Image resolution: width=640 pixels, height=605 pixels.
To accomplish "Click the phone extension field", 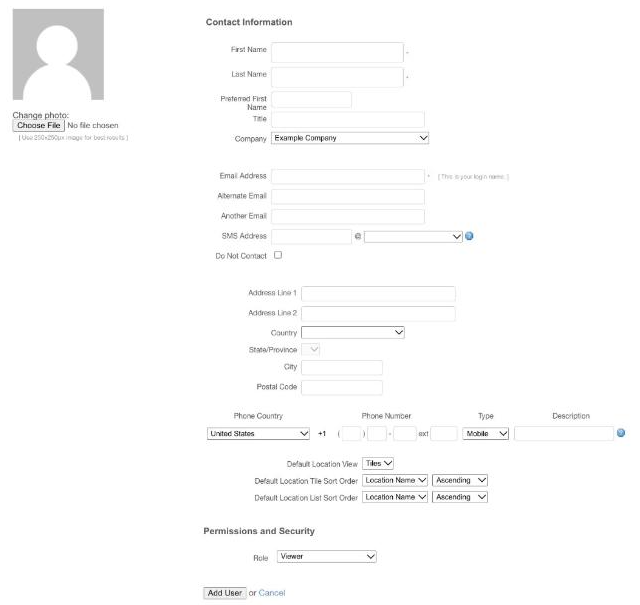I will click(444, 434).
